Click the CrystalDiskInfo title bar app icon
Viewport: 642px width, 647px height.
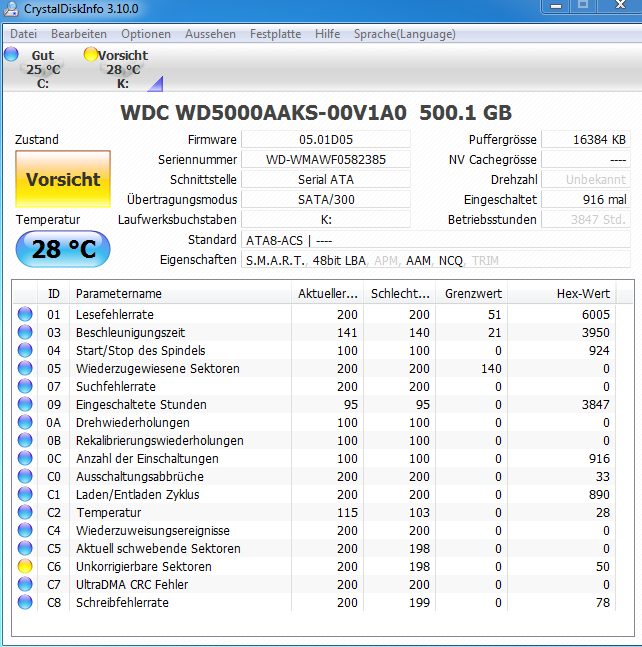(x=11, y=9)
